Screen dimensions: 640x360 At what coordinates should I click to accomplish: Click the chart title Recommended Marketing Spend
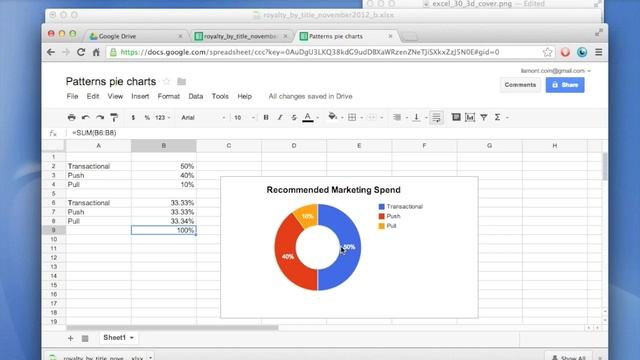coord(333,190)
